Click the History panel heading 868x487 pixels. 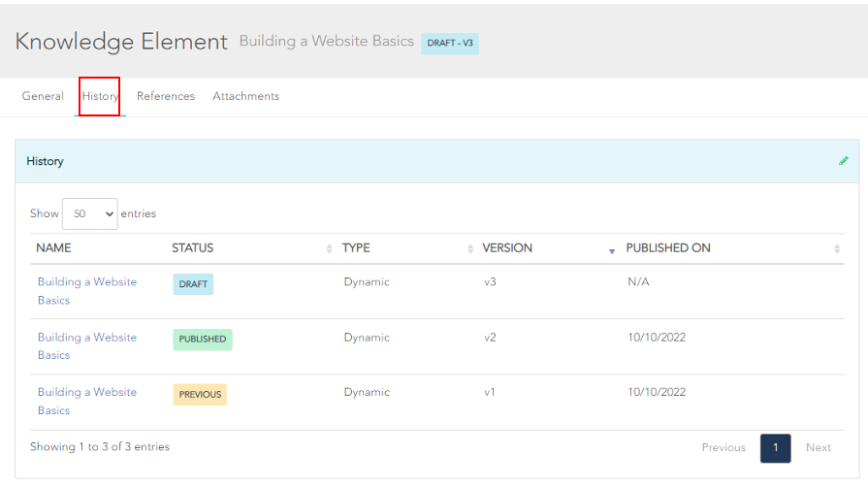45,161
